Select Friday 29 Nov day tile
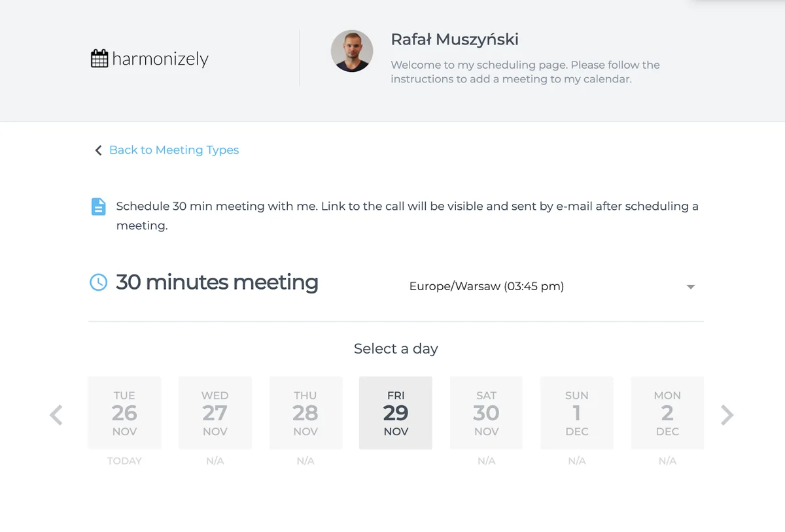The width and height of the screenshot is (785, 532). [396, 413]
